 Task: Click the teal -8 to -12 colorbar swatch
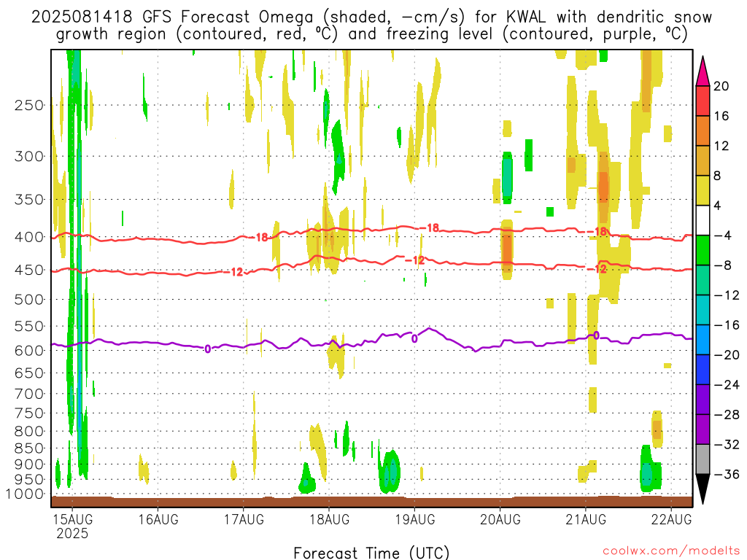click(x=703, y=281)
